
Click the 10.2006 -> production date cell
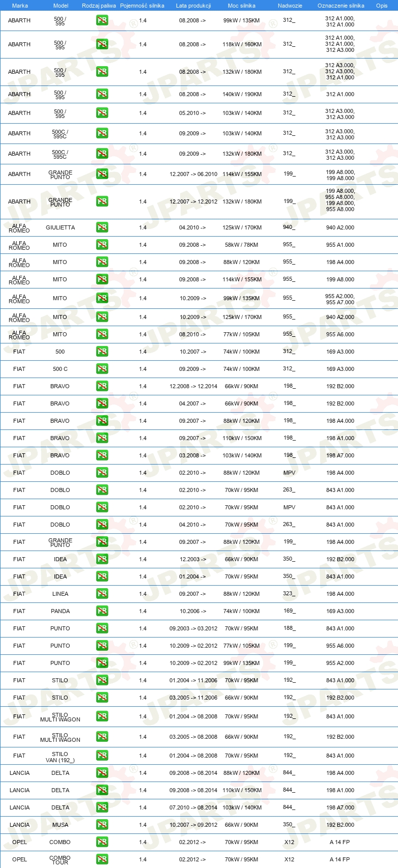(x=192, y=611)
